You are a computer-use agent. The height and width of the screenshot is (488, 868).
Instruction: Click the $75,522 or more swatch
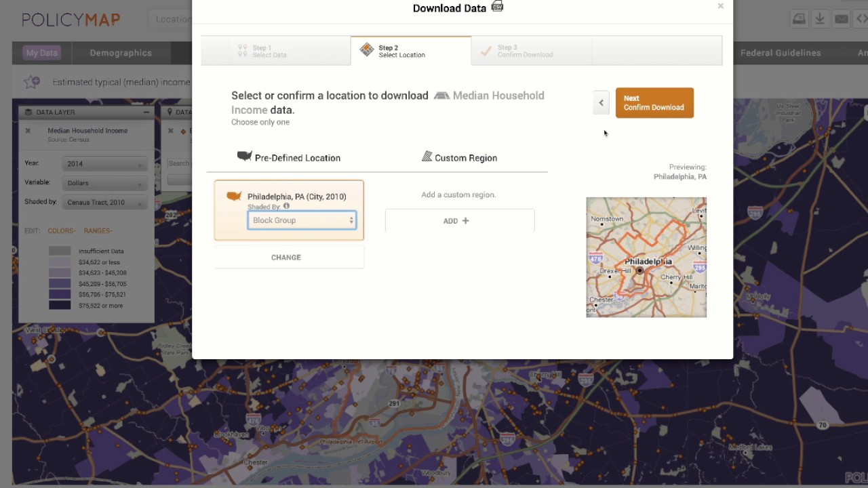pos(60,306)
